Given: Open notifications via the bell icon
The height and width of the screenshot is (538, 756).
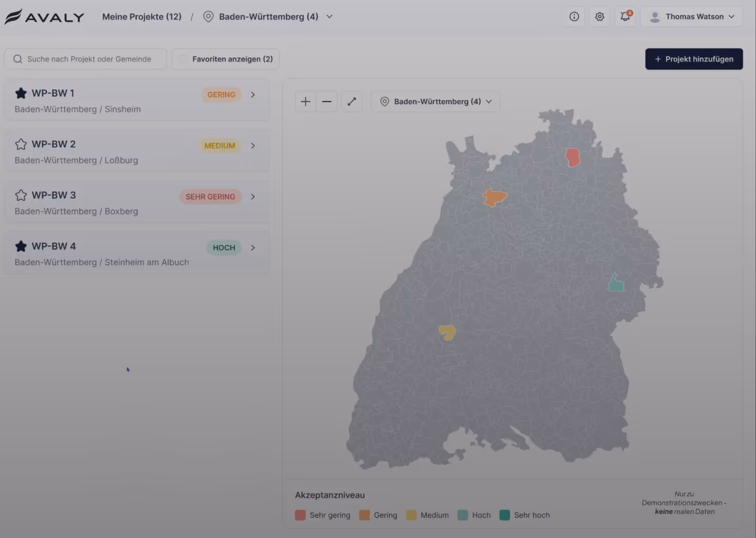Looking at the screenshot, I should [x=625, y=16].
